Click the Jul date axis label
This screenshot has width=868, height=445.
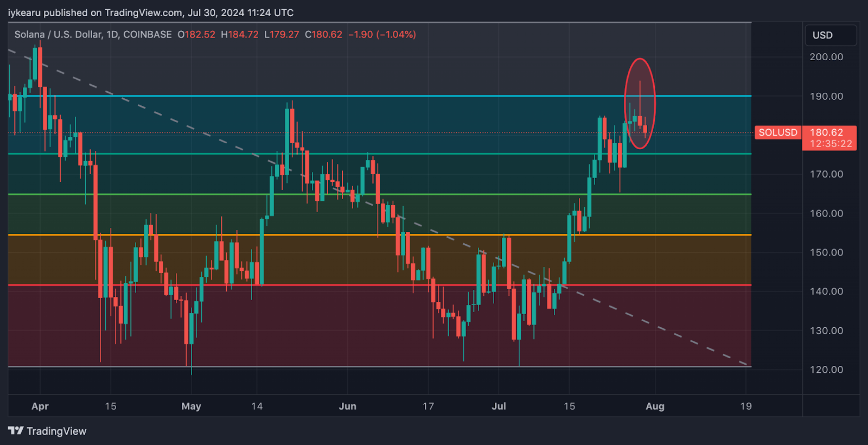click(499, 406)
